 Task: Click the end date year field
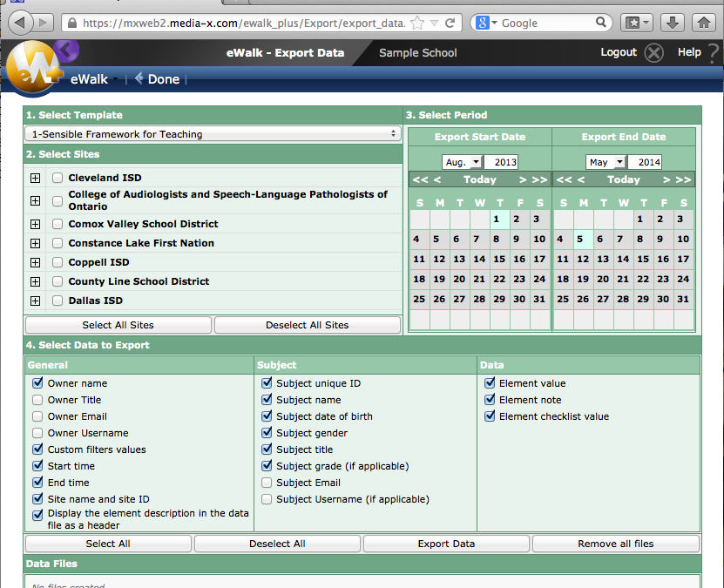pyautogui.click(x=645, y=162)
